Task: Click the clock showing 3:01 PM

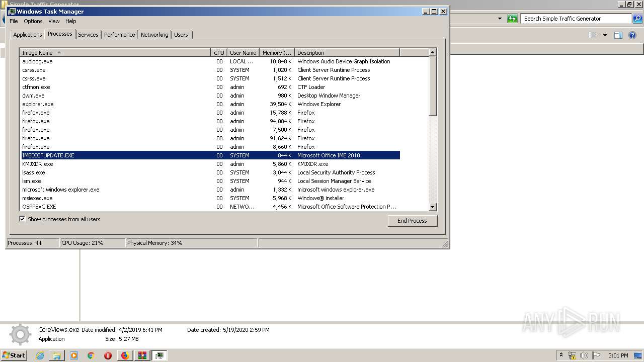Action: [x=618, y=355]
